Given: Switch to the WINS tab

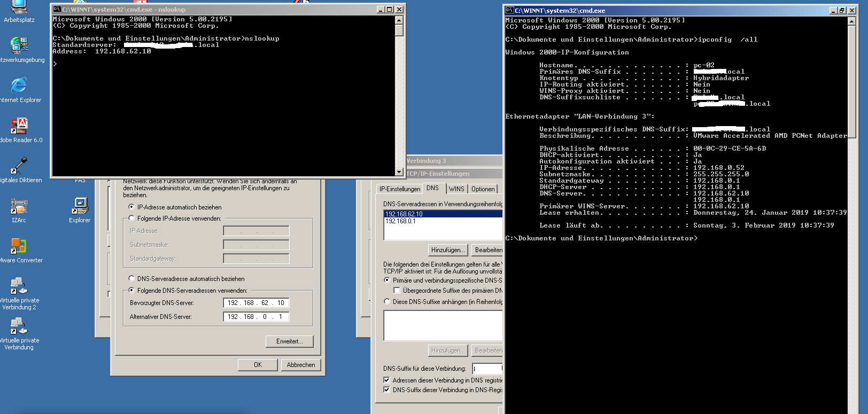Looking at the screenshot, I should point(456,189).
